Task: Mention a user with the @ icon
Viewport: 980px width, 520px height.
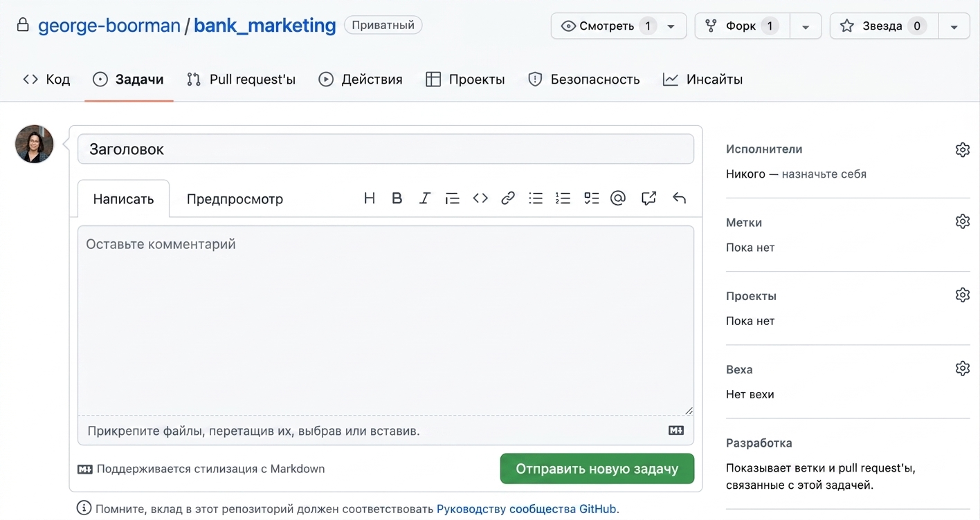Action: 618,198
